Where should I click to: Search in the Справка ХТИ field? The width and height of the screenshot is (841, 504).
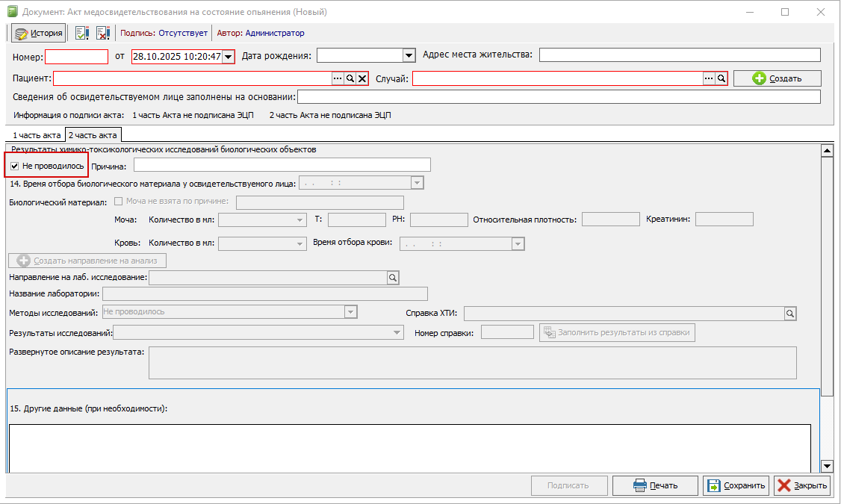[x=790, y=314]
